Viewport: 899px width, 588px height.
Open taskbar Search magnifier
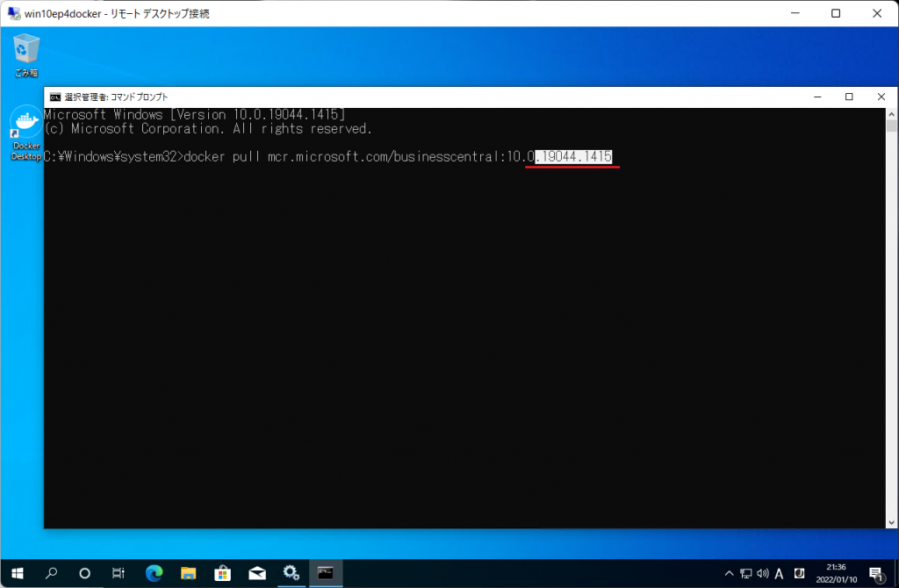tap(51, 573)
